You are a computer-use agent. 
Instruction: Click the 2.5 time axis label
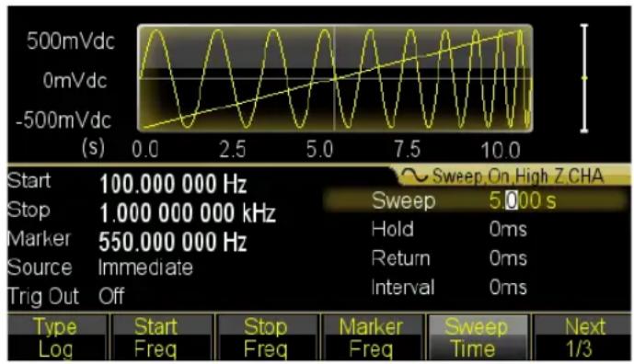tap(232, 150)
